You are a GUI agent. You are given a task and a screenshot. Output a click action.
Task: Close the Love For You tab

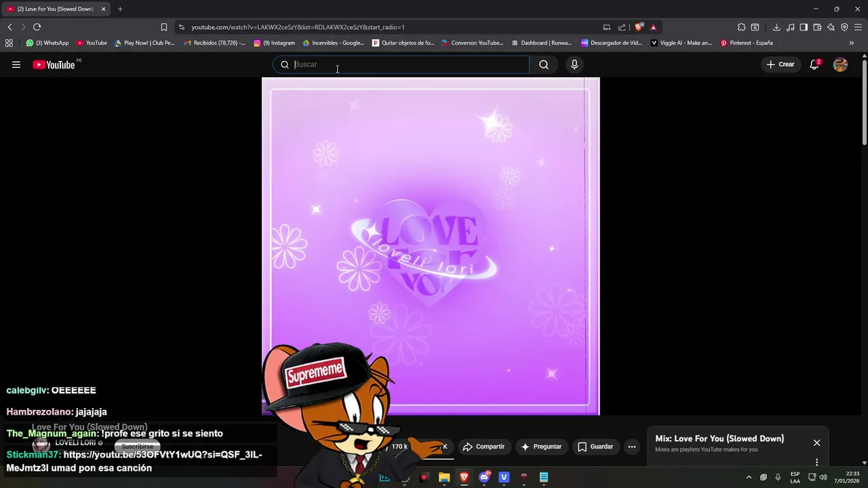[x=103, y=9]
